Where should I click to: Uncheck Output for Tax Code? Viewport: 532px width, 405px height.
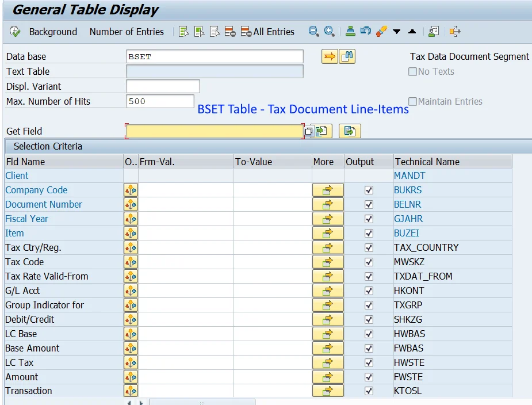pos(369,262)
